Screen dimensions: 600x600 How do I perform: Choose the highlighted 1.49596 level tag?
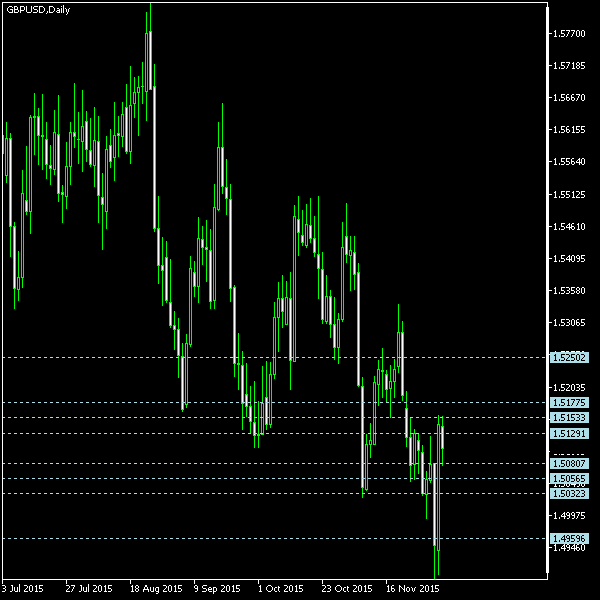pos(569,538)
